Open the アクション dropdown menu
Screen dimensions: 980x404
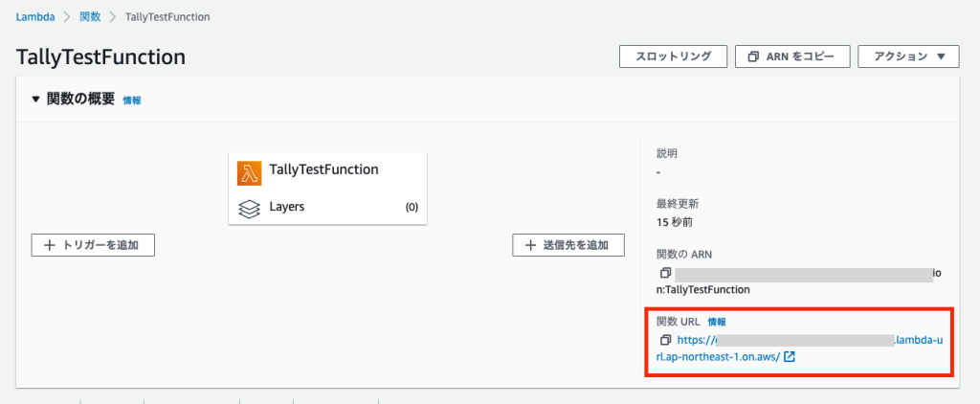(x=908, y=56)
